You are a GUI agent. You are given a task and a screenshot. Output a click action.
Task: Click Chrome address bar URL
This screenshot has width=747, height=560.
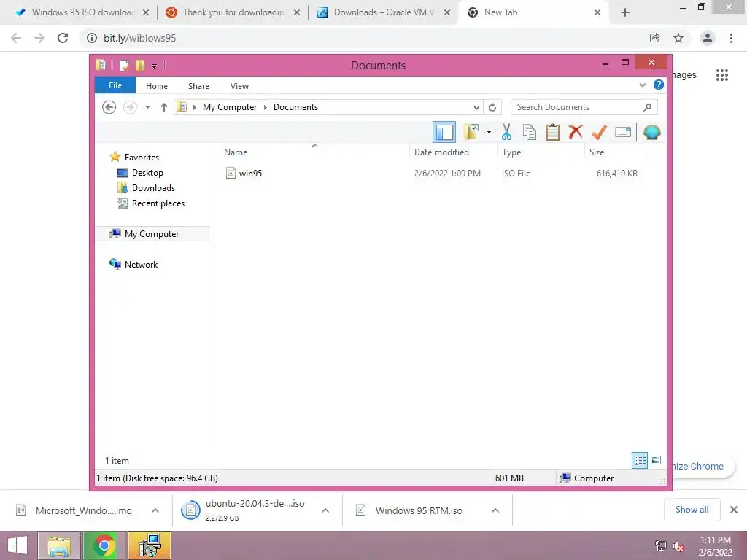139,38
